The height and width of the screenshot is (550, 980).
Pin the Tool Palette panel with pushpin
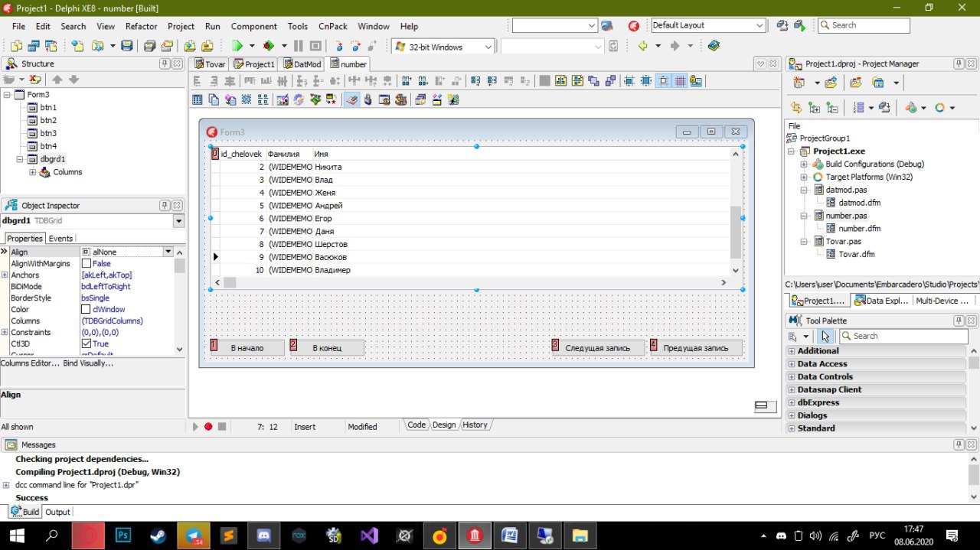959,321
